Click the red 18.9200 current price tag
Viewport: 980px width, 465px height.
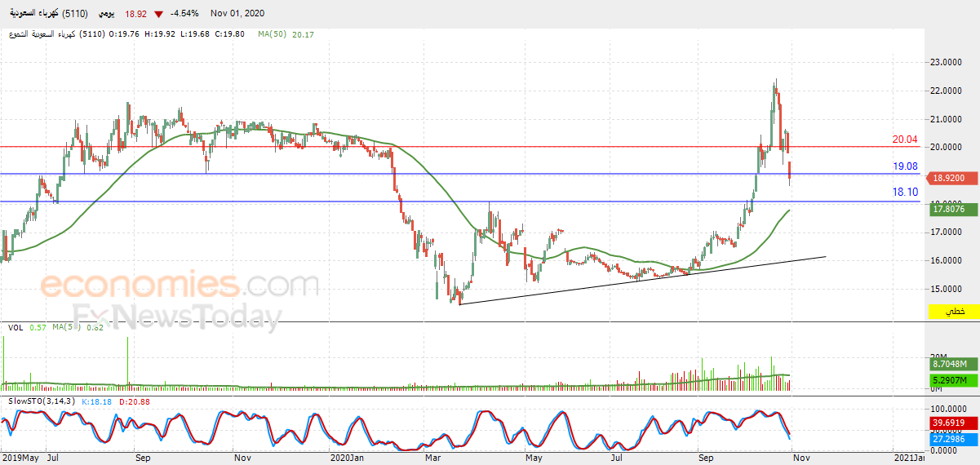click(x=954, y=179)
